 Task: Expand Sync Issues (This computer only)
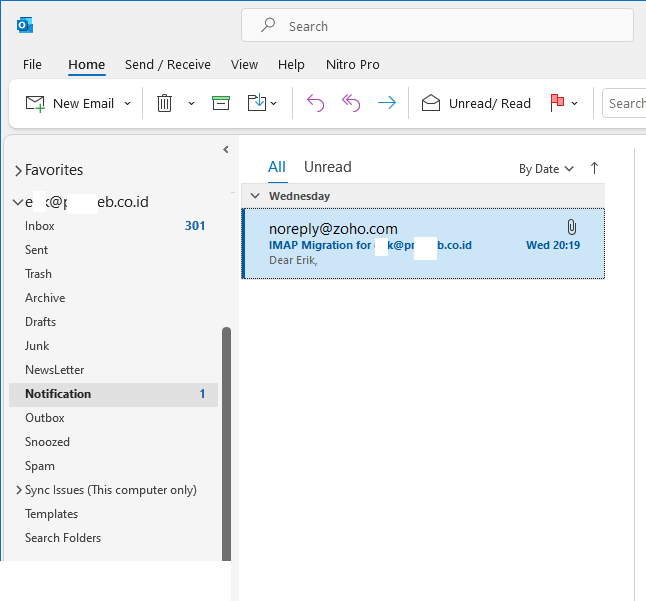pyautogui.click(x=19, y=490)
